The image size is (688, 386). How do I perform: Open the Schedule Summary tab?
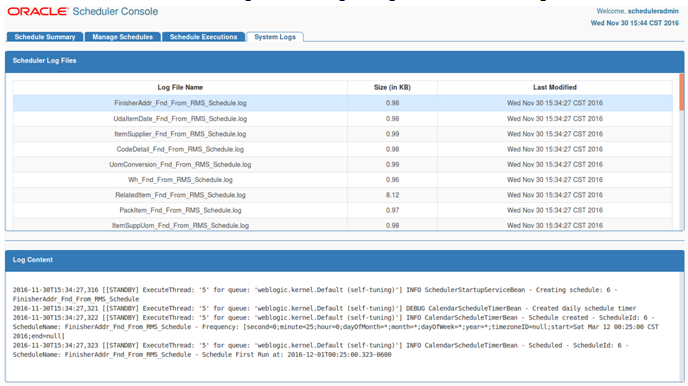pyautogui.click(x=45, y=37)
